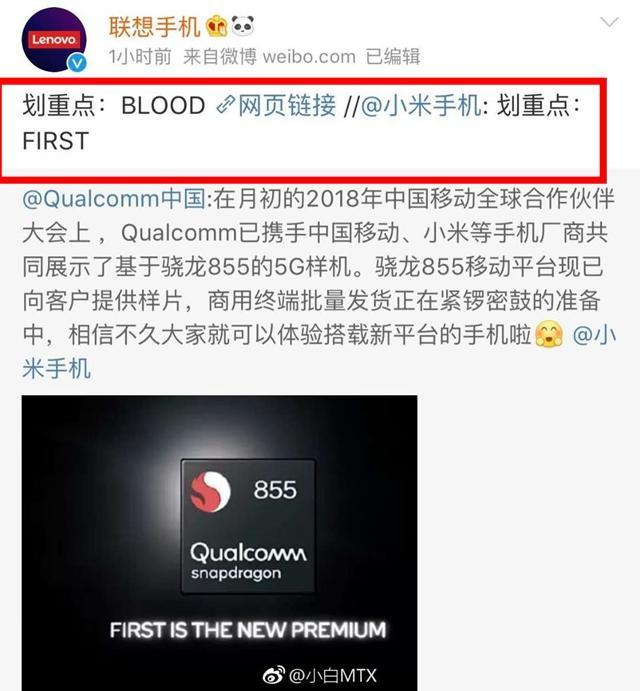Open the 网页链接 web link
This screenshot has width=640, height=691.
point(287,105)
